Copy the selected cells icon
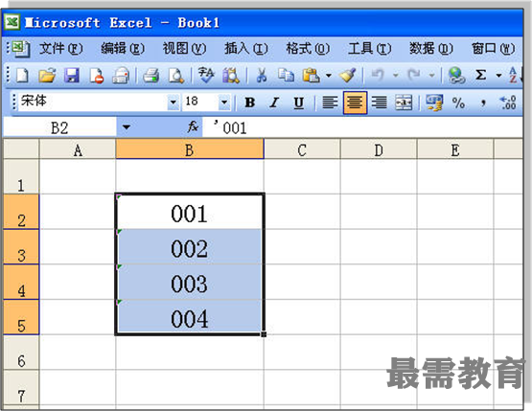 coord(286,75)
